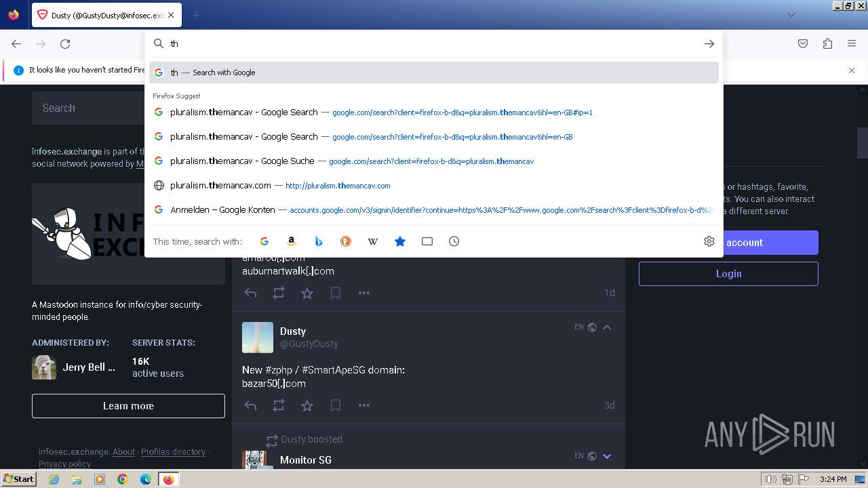The width and height of the screenshot is (868, 488).
Task: Pick Bing in search-with row
Action: tap(319, 241)
